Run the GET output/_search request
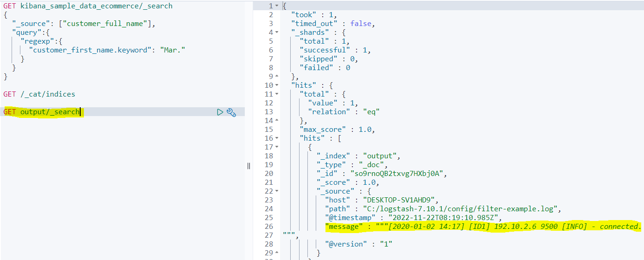Image resolution: width=644 pixels, height=260 pixels. pos(220,112)
